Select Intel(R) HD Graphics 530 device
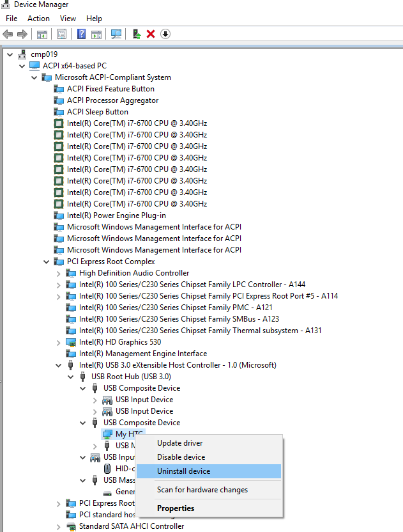This screenshot has height=532, width=403. (x=120, y=342)
